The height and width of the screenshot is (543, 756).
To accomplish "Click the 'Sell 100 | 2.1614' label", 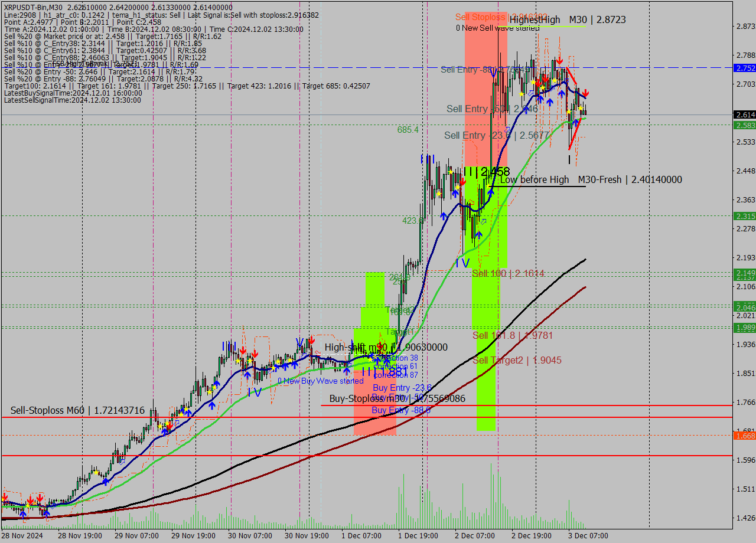I will (509, 273).
